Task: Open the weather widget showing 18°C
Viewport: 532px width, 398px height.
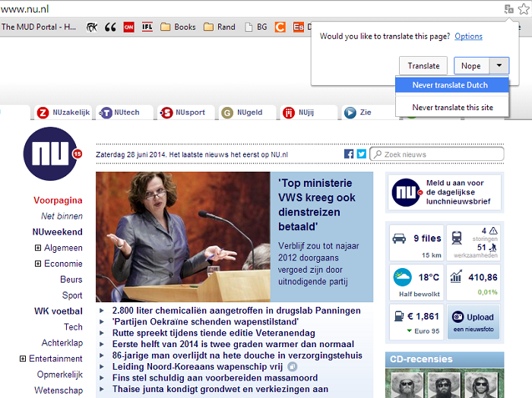Action: [x=415, y=281]
